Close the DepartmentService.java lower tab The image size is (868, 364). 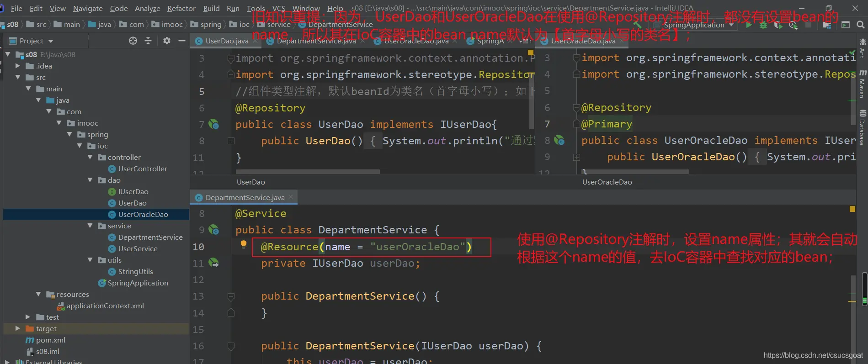(290, 197)
